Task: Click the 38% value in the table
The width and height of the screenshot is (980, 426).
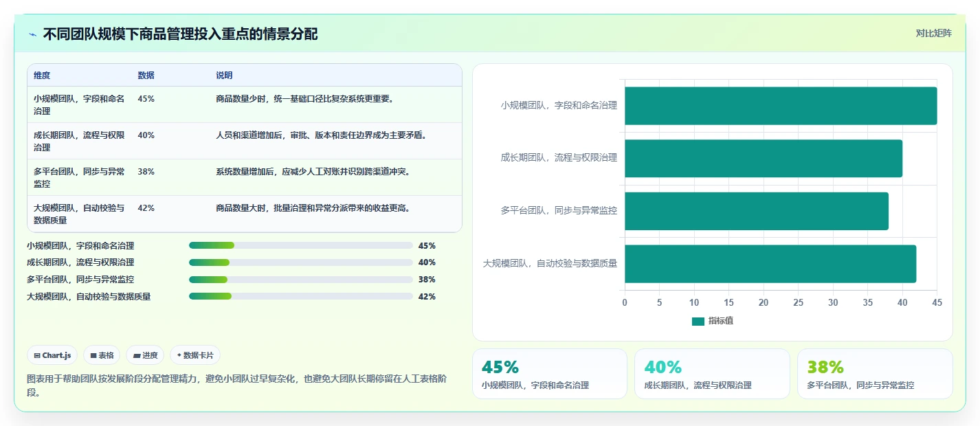Action: point(146,172)
